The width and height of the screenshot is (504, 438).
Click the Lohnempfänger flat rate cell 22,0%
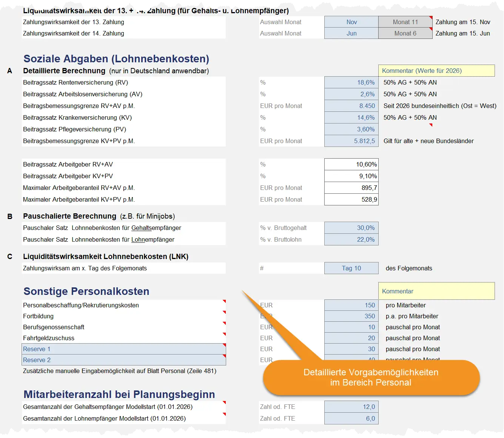(x=351, y=239)
